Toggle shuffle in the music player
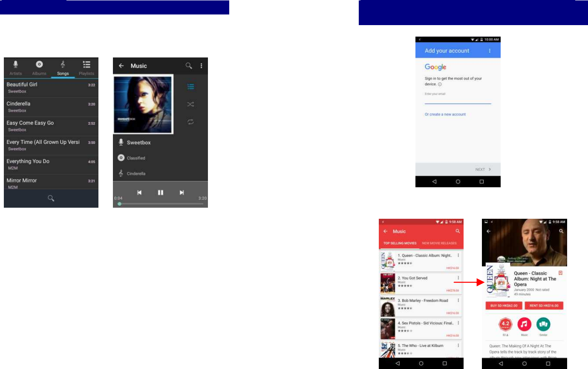The width and height of the screenshot is (588, 369). tap(191, 104)
